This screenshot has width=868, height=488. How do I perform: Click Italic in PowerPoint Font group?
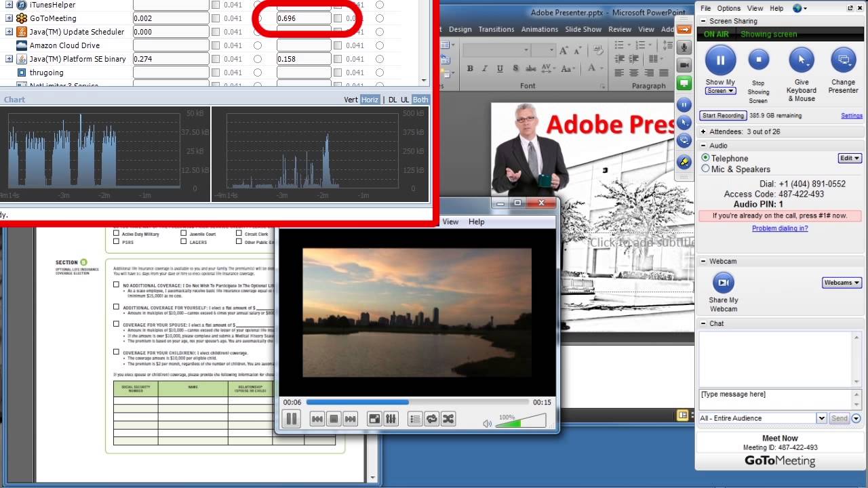[x=485, y=68]
